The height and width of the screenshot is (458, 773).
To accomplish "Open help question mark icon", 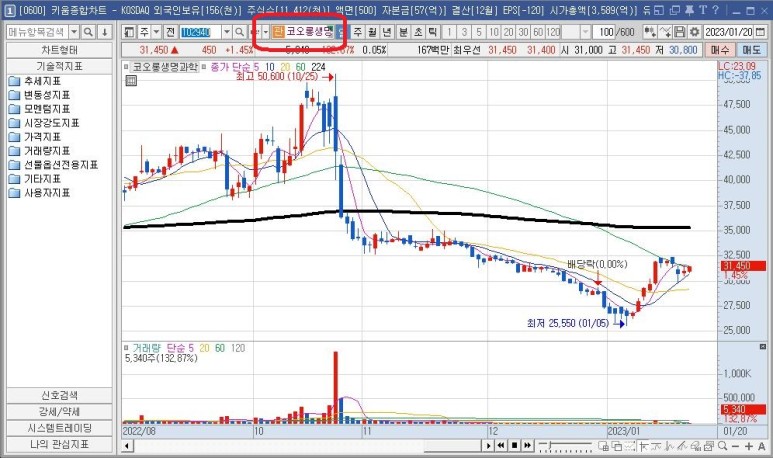I will pos(715,10).
